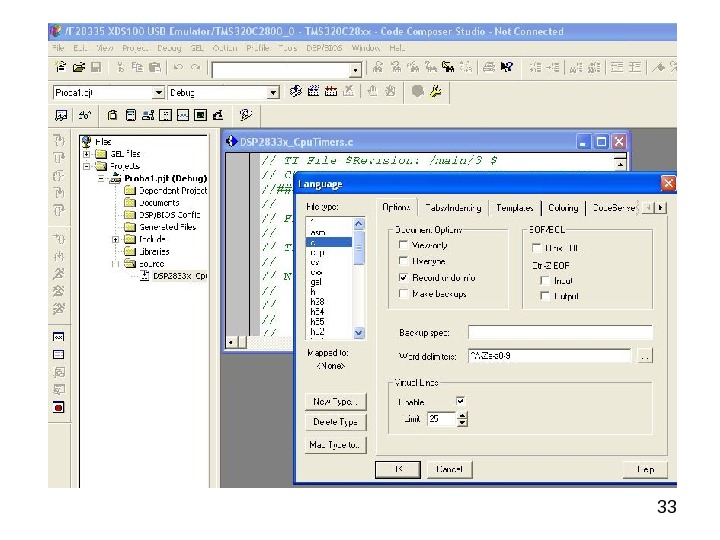Click the Help button in Language dialog
Viewport: 720px width, 540px height.
645,469
